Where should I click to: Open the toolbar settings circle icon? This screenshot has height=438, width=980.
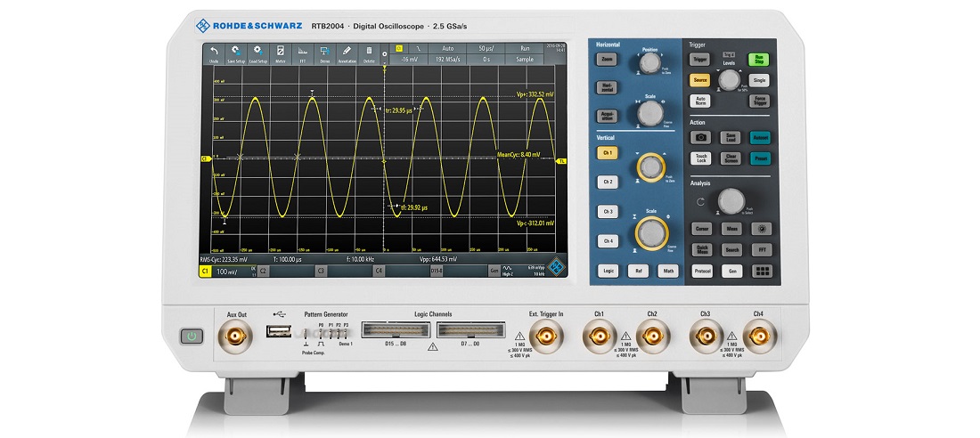tap(384, 54)
